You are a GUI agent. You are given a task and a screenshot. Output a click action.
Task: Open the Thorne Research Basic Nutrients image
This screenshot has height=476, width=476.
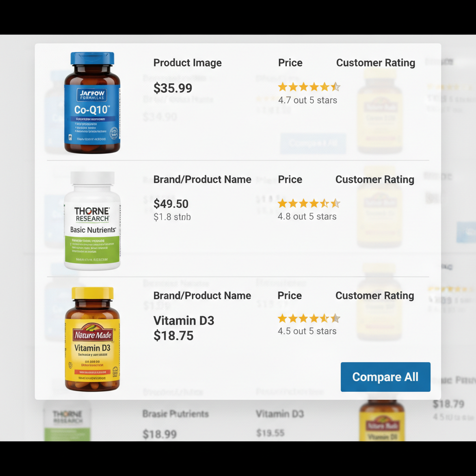tap(93, 221)
